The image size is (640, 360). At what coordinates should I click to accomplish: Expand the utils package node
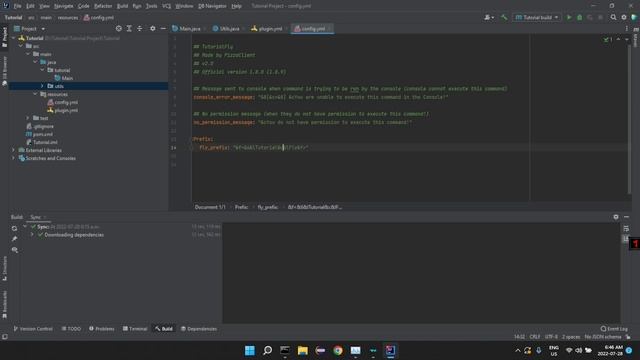[42, 86]
